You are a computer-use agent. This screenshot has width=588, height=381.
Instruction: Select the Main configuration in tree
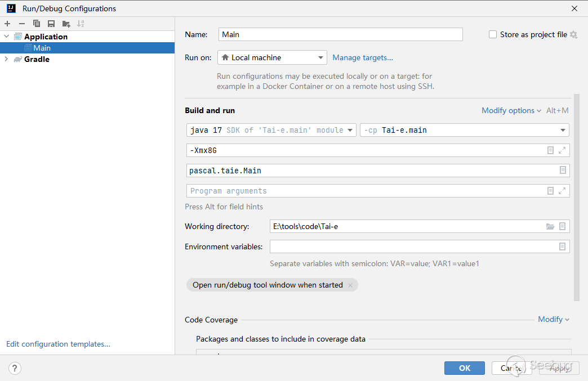[x=42, y=48]
